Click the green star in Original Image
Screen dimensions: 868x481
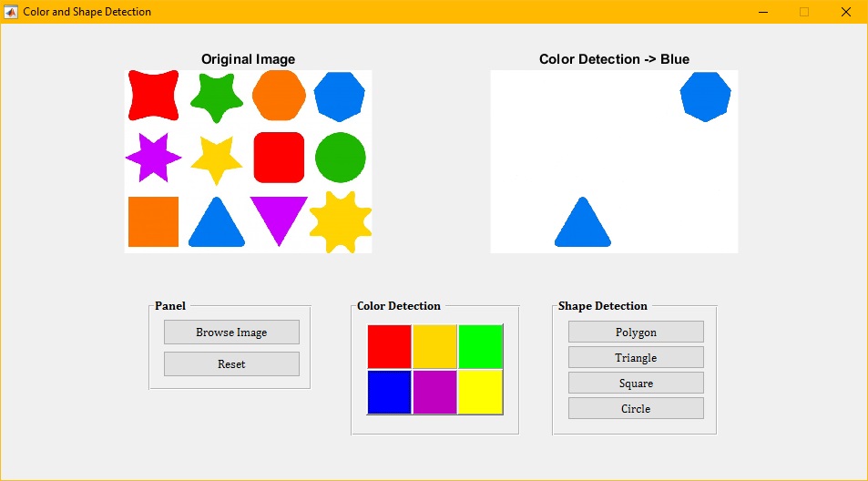[217, 97]
